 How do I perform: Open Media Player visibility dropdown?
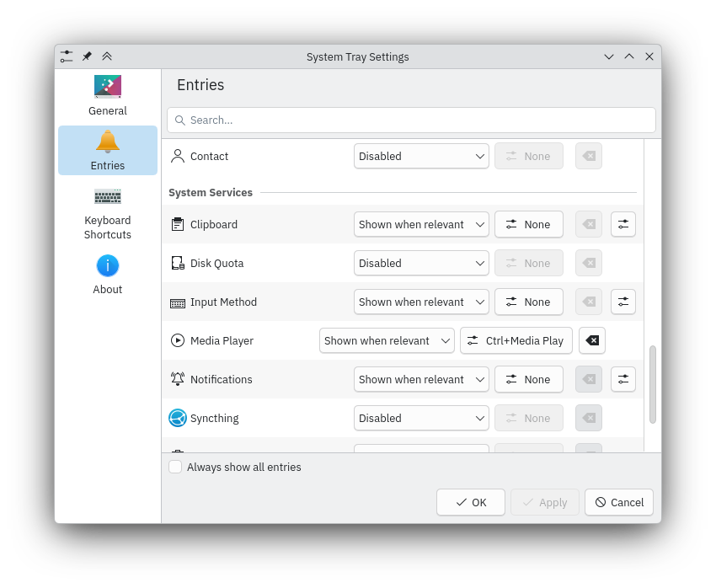click(x=387, y=340)
